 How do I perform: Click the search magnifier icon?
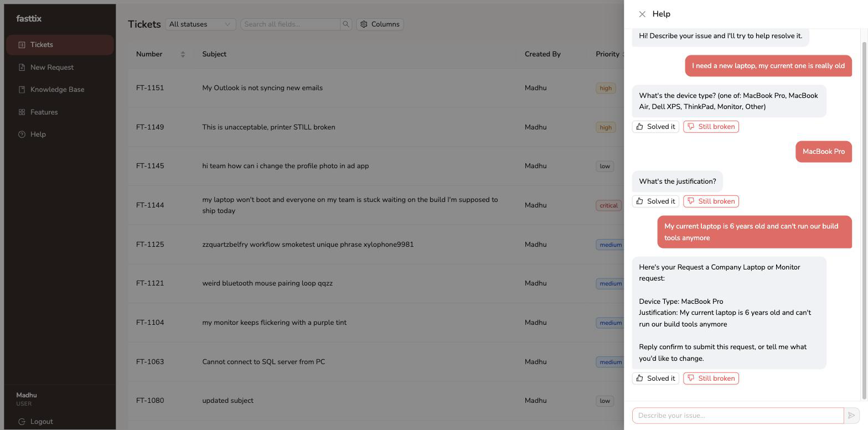pos(346,24)
